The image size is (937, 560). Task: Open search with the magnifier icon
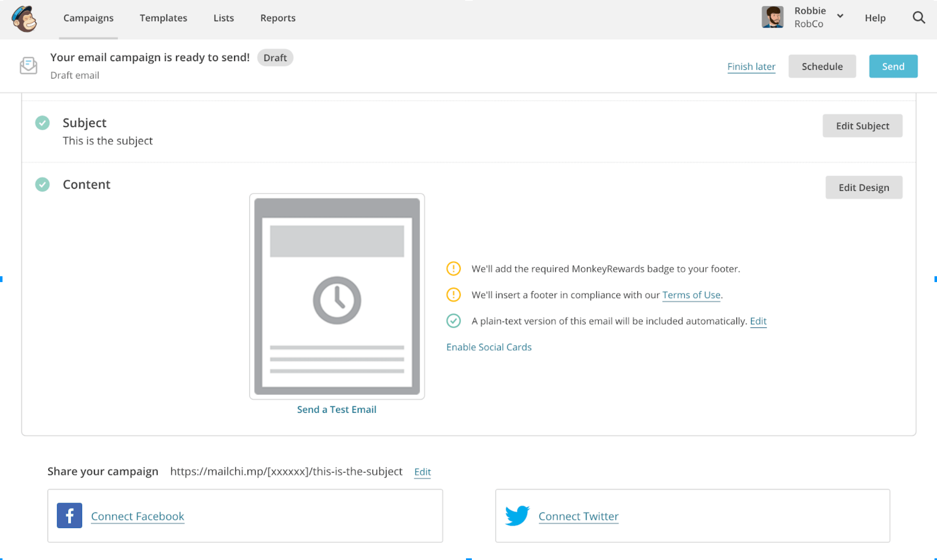(x=918, y=18)
